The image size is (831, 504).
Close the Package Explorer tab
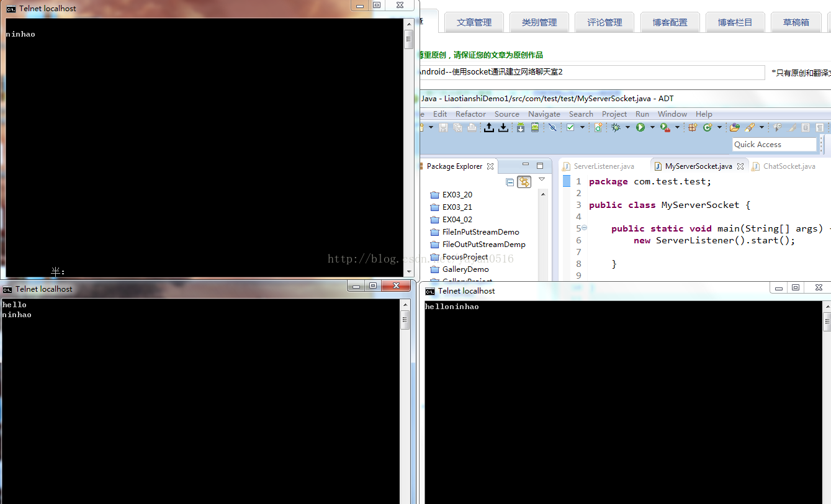[490, 166]
